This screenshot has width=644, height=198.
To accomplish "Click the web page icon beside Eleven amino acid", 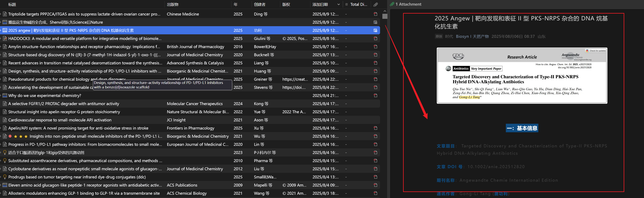I will pyautogui.click(x=5, y=185).
